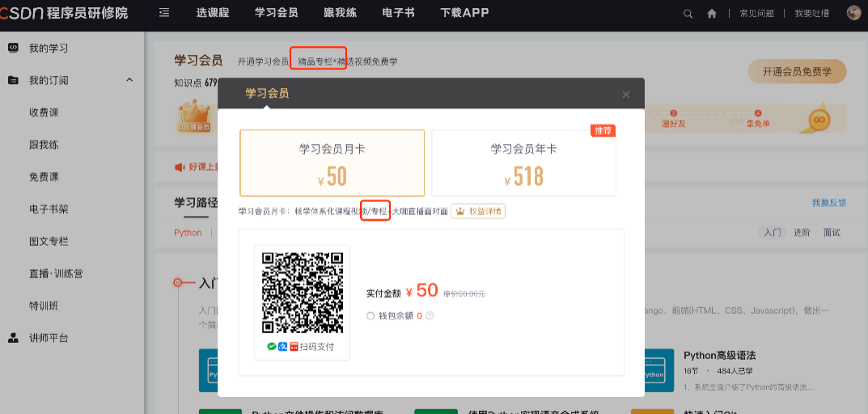Click the payment QR code image
This screenshot has width=868, height=414.
click(303, 293)
